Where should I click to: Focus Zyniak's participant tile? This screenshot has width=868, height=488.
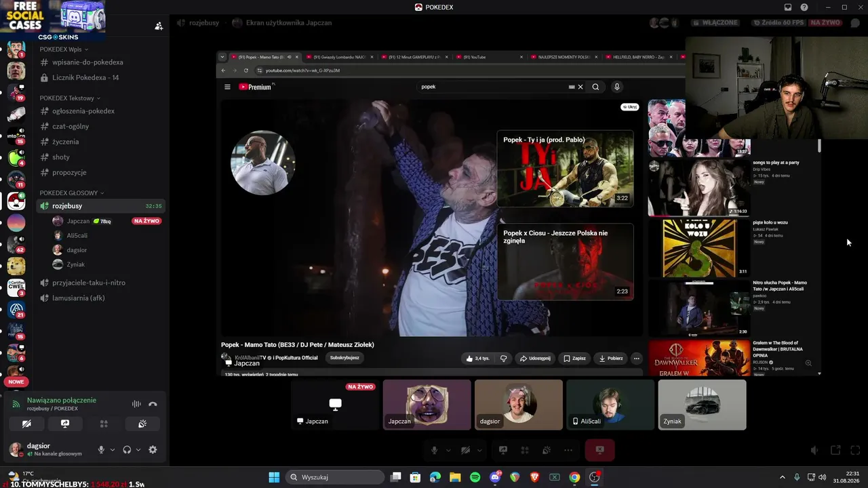click(702, 405)
